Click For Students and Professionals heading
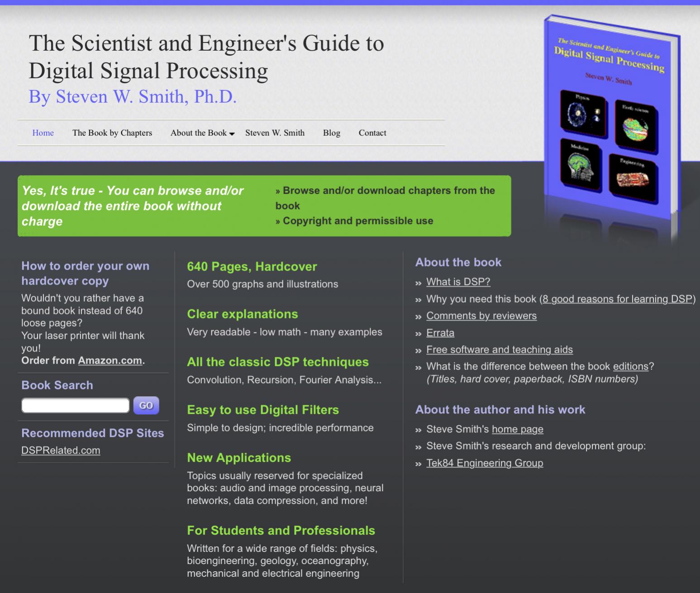 point(281,531)
